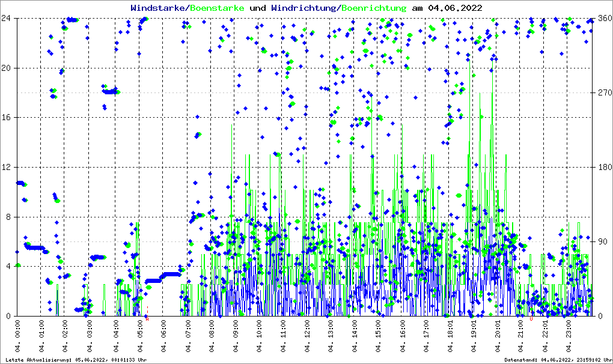The width and height of the screenshot is (613, 364).
Task: Click the 180 label on right axis
Action: [603, 168]
